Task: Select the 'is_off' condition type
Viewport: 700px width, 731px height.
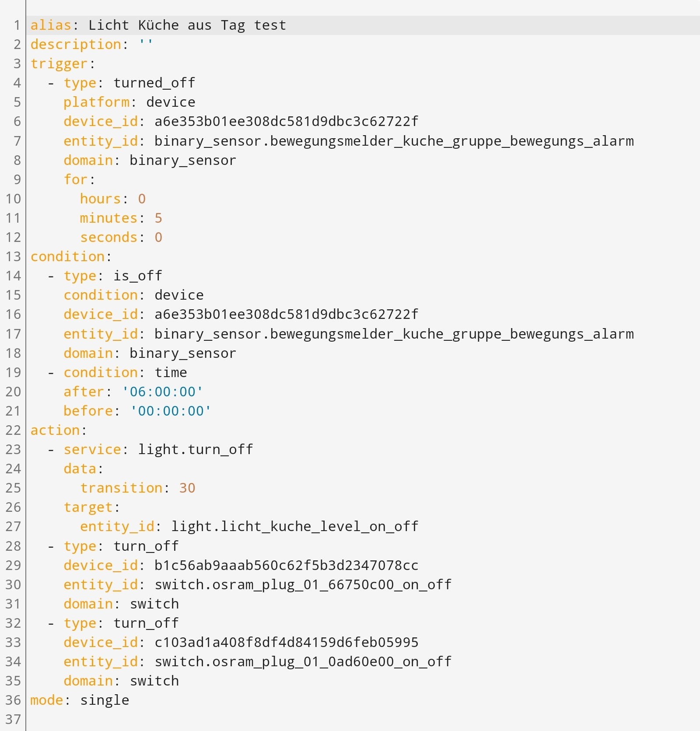Action: coord(138,275)
